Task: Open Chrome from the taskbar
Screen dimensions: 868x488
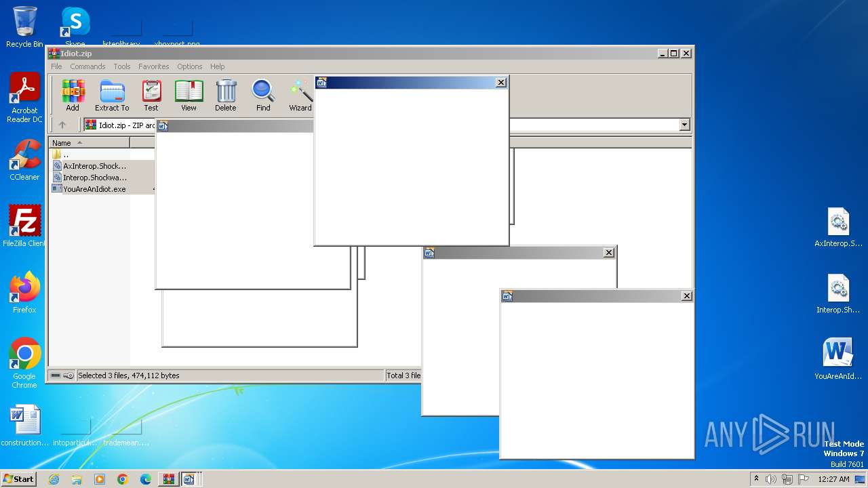Action: click(x=123, y=479)
